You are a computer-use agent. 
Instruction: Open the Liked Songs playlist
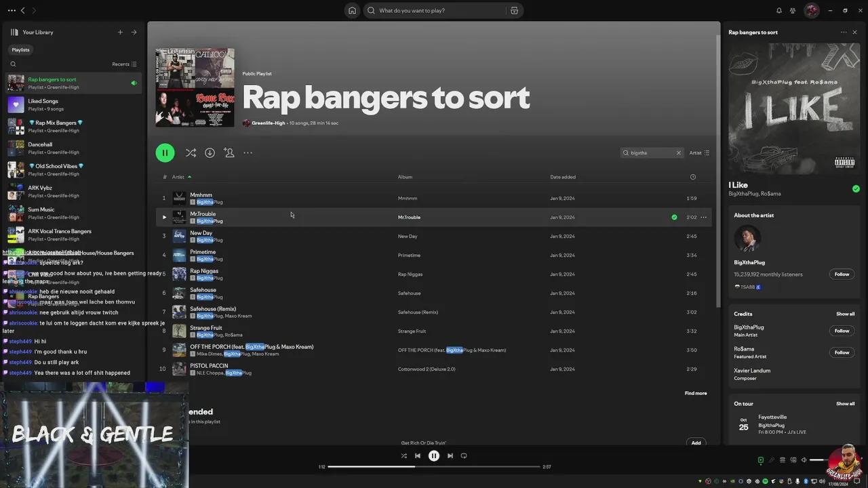[73, 104]
